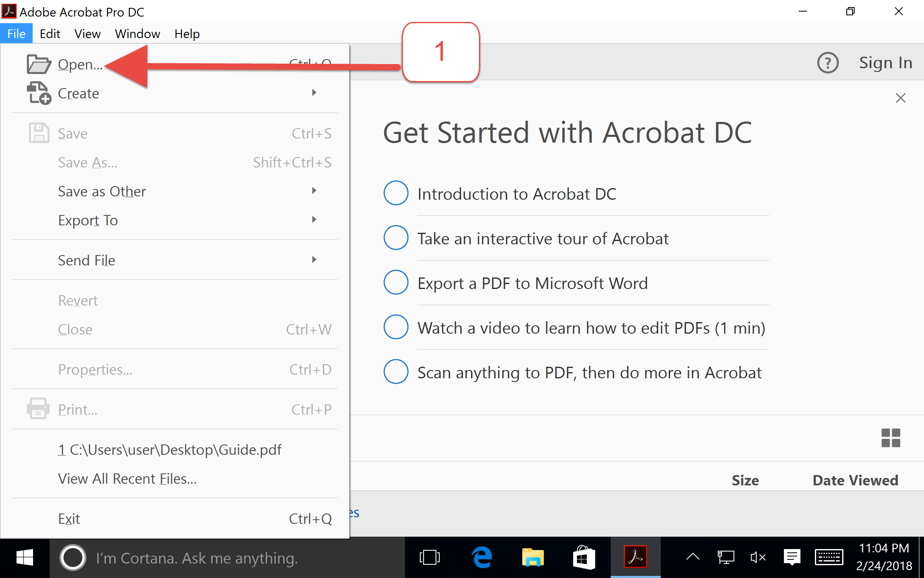Click the Open folder icon in File menu
Screen dimensions: 924x578
tap(38, 64)
